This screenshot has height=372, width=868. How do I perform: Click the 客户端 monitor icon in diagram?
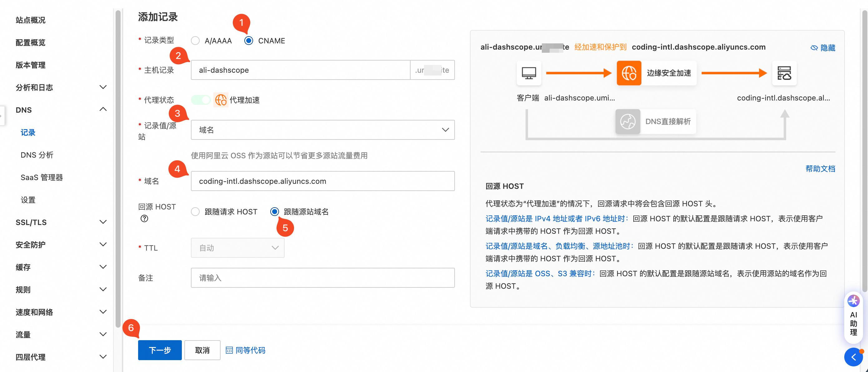(x=529, y=73)
